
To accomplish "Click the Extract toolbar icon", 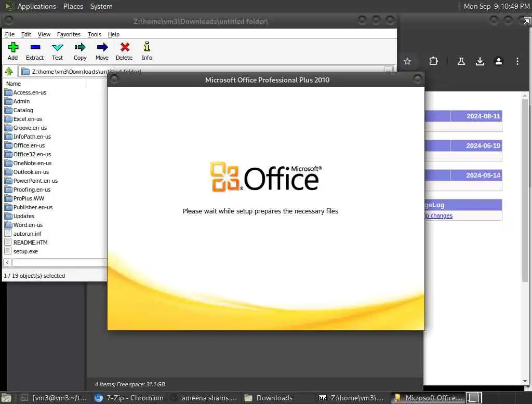I will coord(35,51).
